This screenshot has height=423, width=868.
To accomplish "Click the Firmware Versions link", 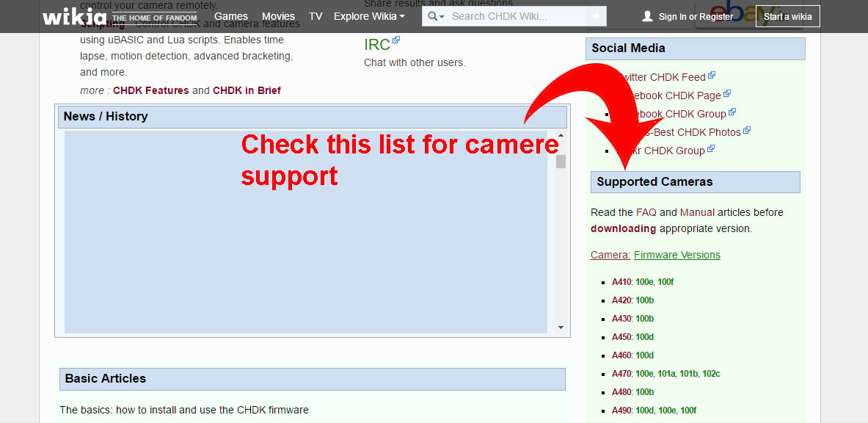I will 677,255.
